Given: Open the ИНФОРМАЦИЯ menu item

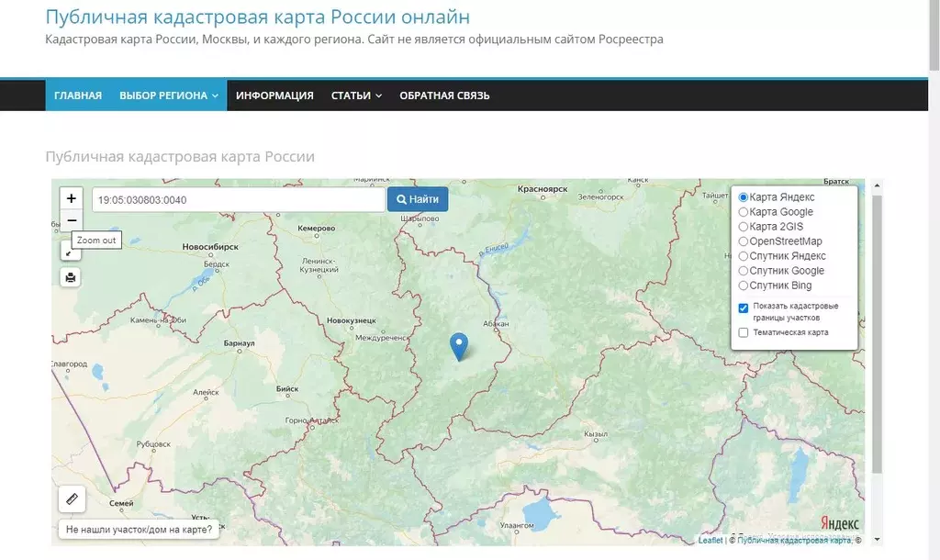Looking at the screenshot, I should pyautogui.click(x=274, y=95).
